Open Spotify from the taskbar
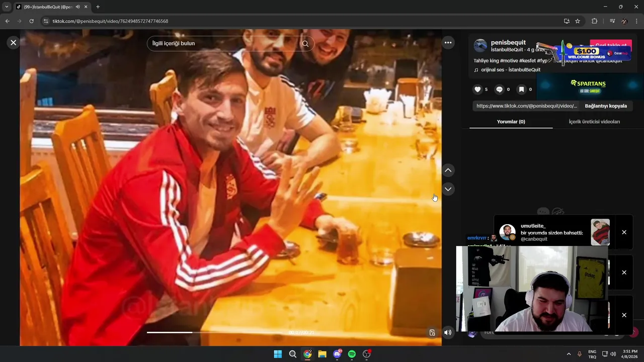Viewport: 644px width, 362px height. coord(352,354)
